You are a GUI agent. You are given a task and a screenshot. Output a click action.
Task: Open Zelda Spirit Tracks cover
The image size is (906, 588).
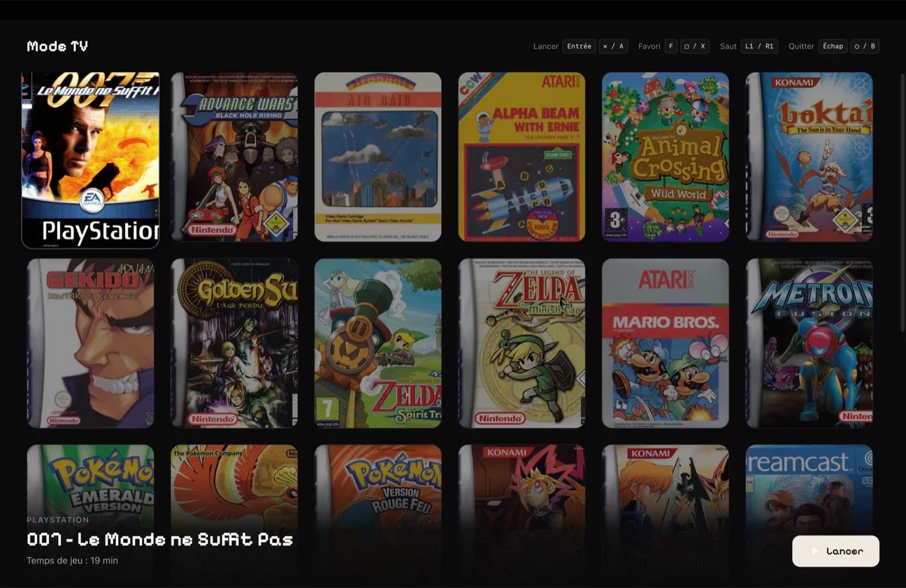point(378,343)
